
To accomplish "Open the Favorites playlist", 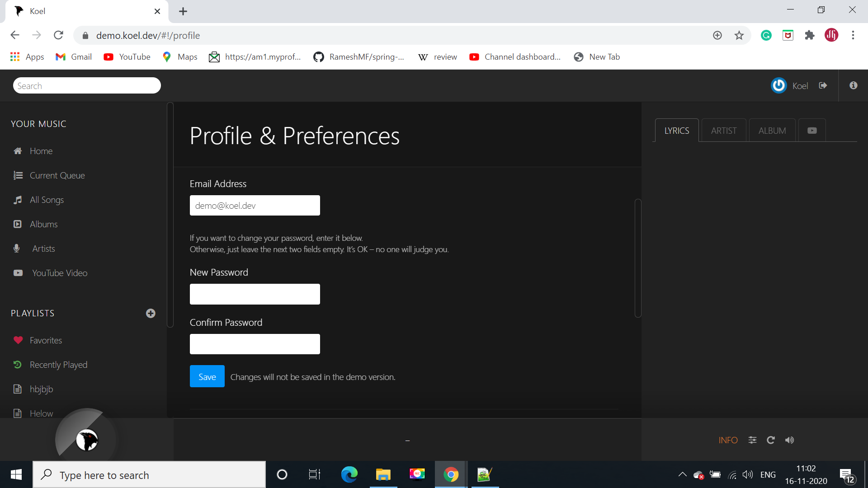I will pyautogui.click(x=46, y=340).
